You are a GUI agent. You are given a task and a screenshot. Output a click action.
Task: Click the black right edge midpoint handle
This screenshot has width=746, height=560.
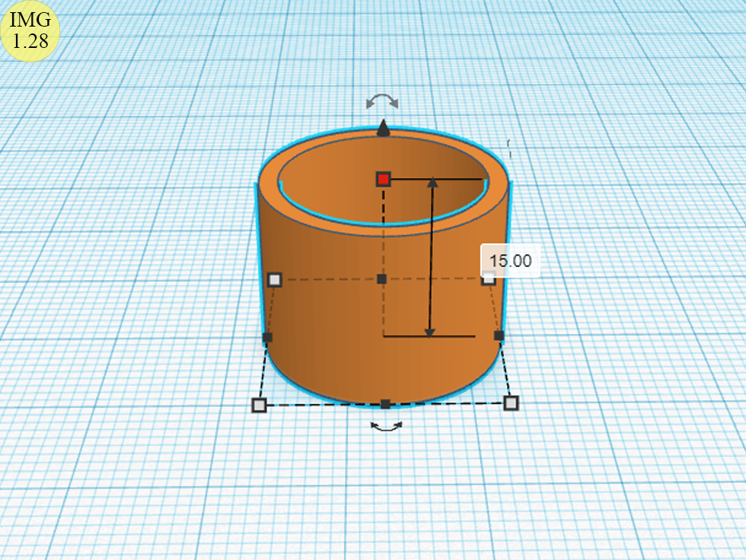[499, 336]
